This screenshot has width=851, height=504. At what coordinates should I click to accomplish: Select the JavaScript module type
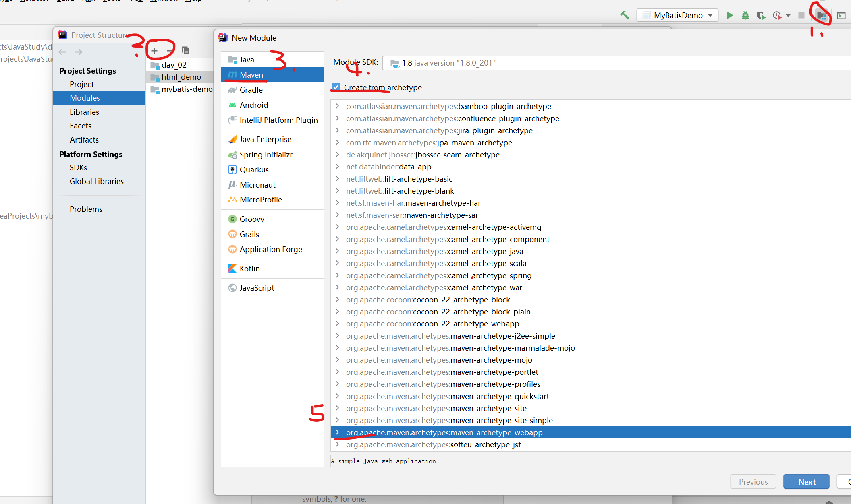272,288
